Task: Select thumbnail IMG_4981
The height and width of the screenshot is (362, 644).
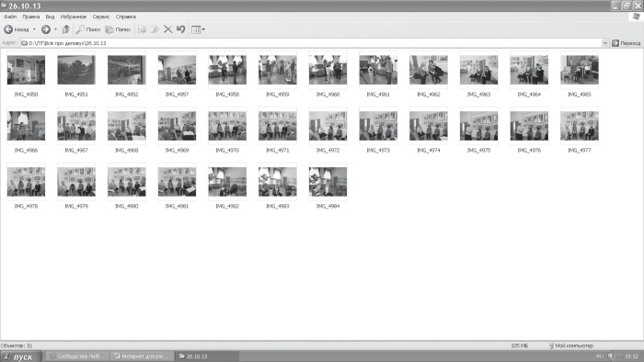Action: point(177,182)
